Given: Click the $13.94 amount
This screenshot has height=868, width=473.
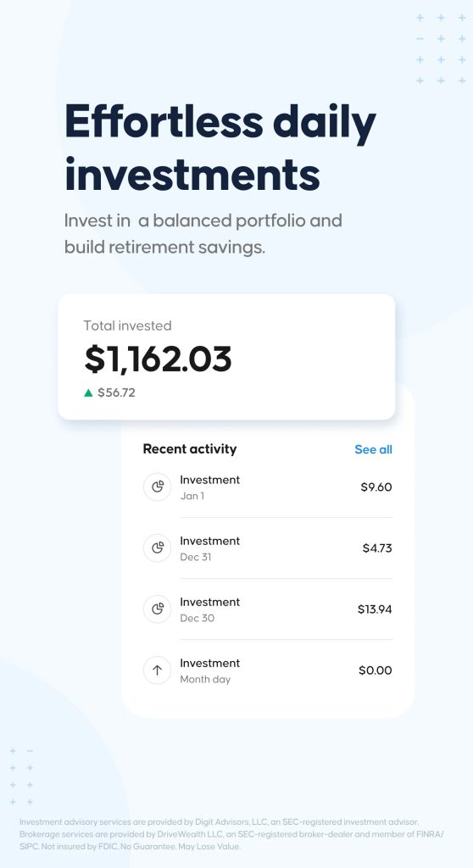Looking at the screenshot, I should point(375,609).
